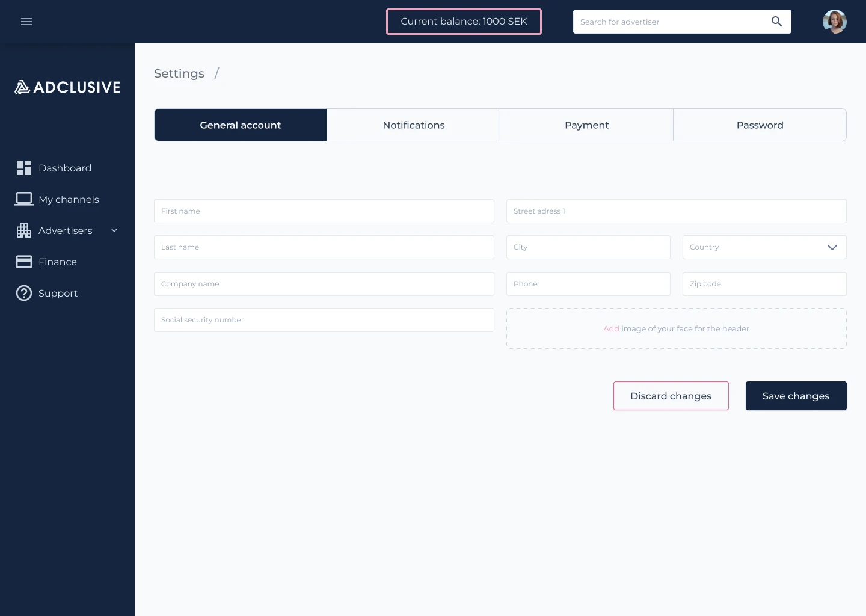Open the Country dropdown

pyautogui.click(x=764, y=247)
